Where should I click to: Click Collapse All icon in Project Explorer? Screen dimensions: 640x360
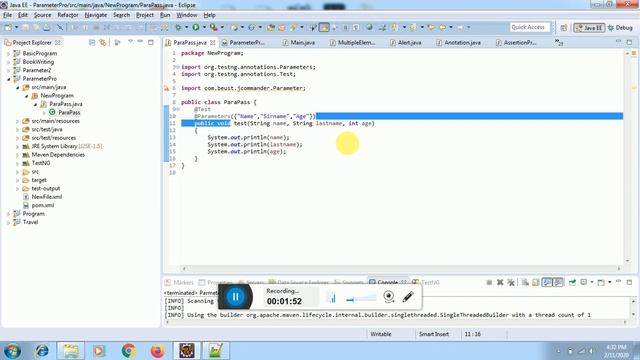[92, 42]
